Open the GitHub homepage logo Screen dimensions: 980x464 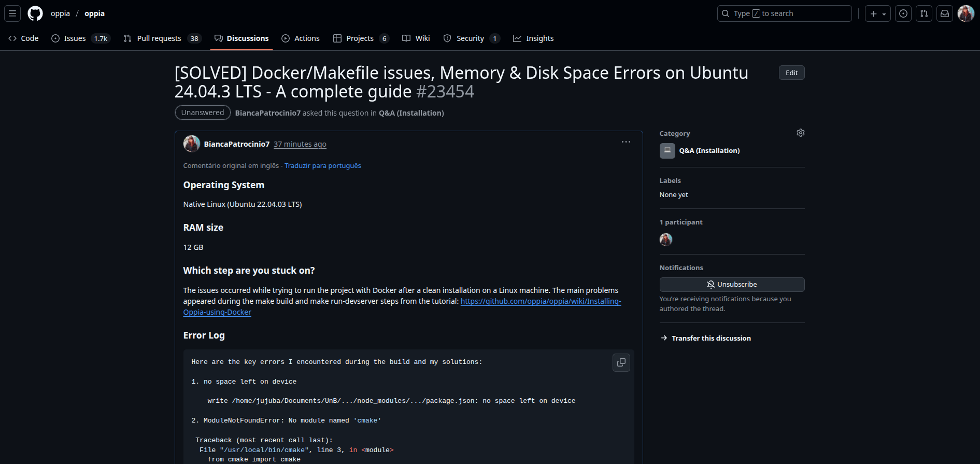(x=35, y=13)
